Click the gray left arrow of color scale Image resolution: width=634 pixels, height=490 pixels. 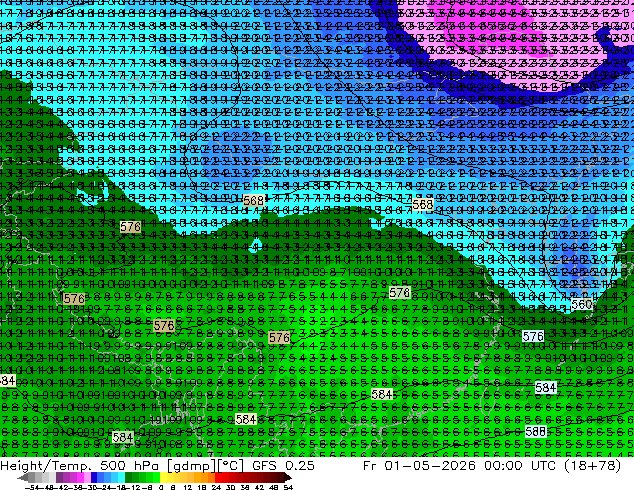22,477
